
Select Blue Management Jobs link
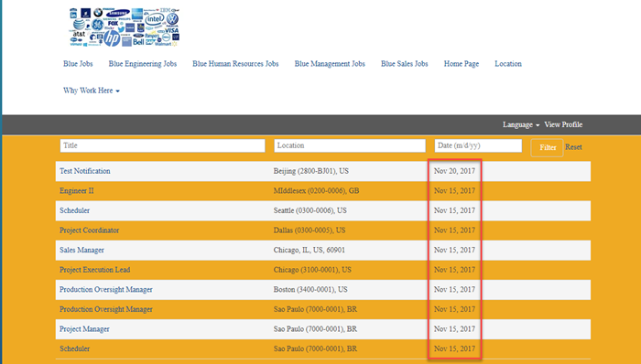click(330, 64)
